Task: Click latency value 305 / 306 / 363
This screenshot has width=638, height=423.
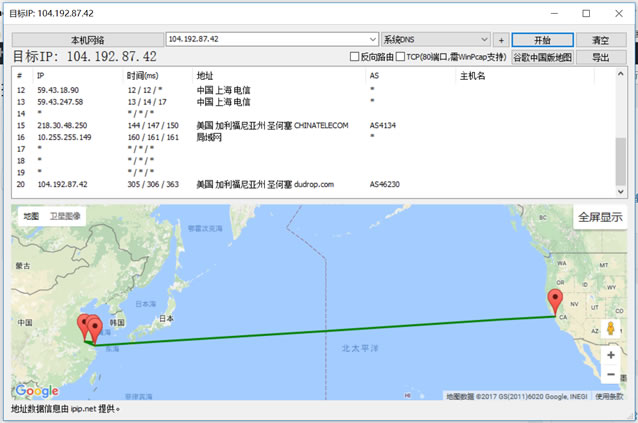Action: tap(153, 184)
